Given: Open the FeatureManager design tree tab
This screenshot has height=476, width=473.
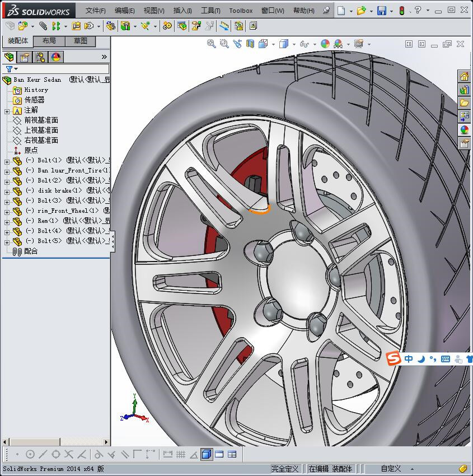Looking at the screenshot, I should pyautogui.click(x=9, y=57).
